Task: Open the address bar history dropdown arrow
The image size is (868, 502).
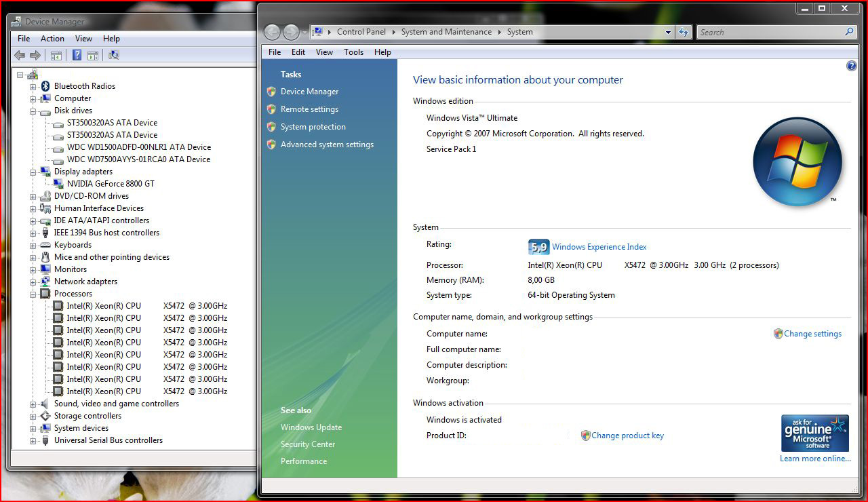Action: [x=668, y=32]
